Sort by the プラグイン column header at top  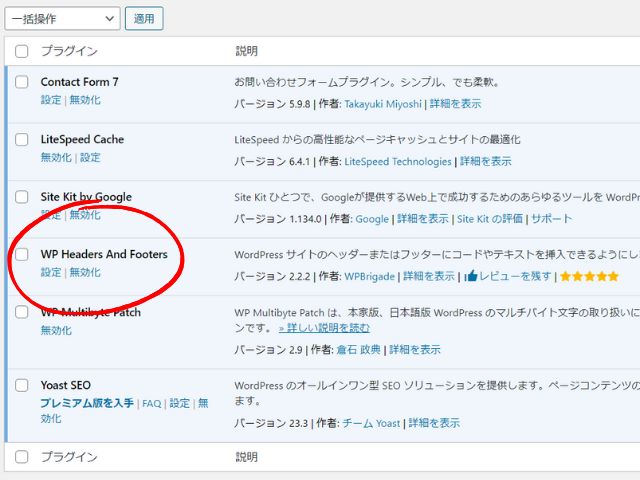click(69, 51)
